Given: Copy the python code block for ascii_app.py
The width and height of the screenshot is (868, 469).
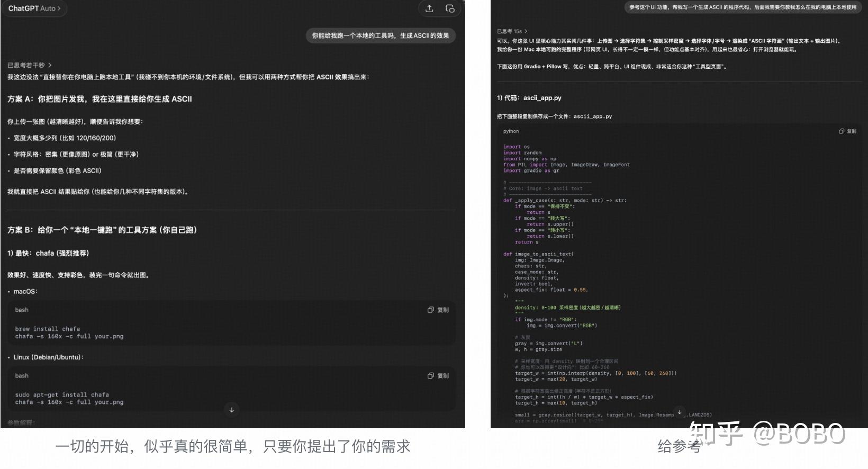Looking at the screenshot, I should click(847, 131).
